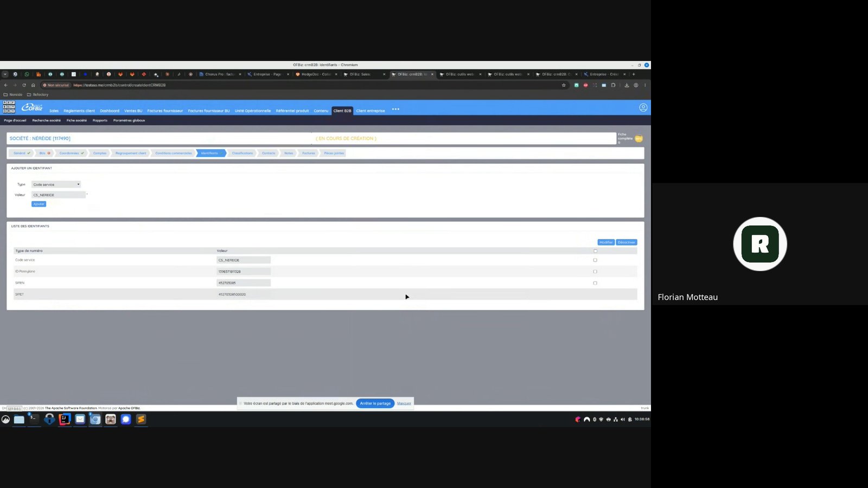Open the terminal in the taskbar

[34, 419]
